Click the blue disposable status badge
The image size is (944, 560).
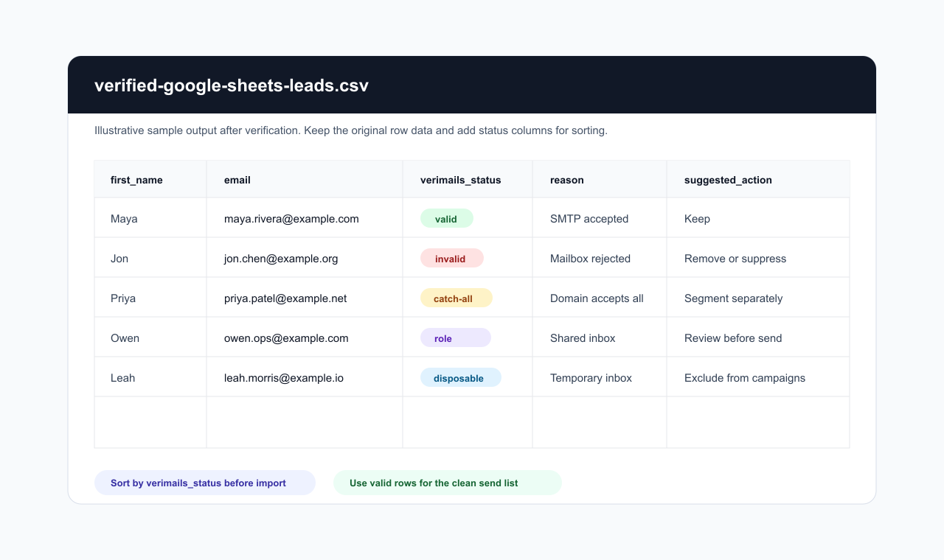tap(461, 377)
